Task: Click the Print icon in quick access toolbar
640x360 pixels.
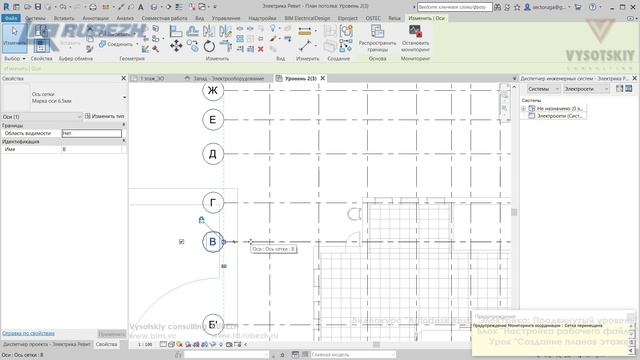Action: [x=93, y=7]
